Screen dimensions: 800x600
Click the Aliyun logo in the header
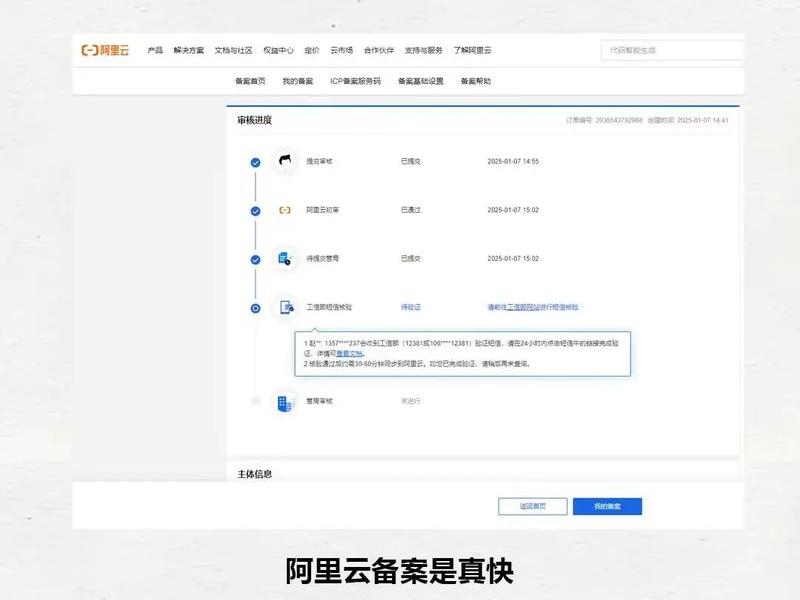coord(105,50)
